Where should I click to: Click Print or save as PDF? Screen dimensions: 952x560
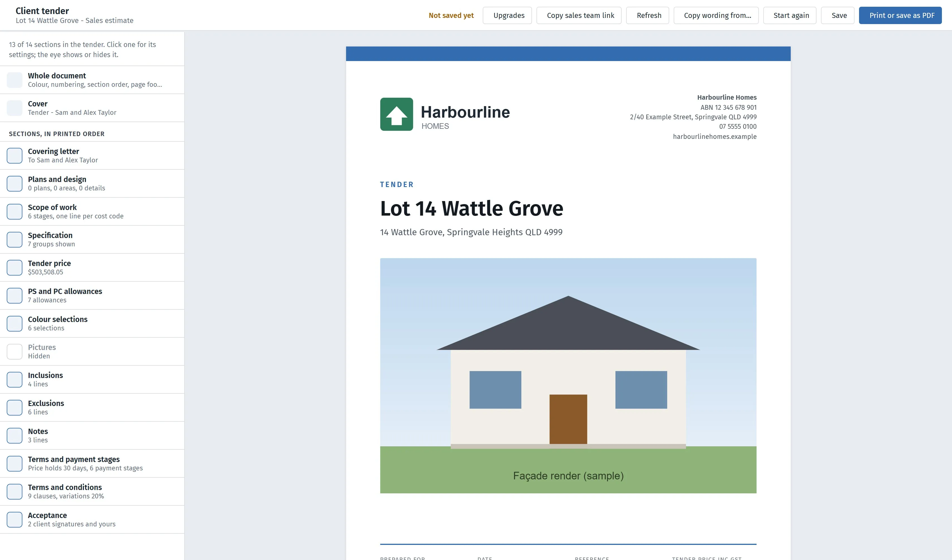[900, 15]
